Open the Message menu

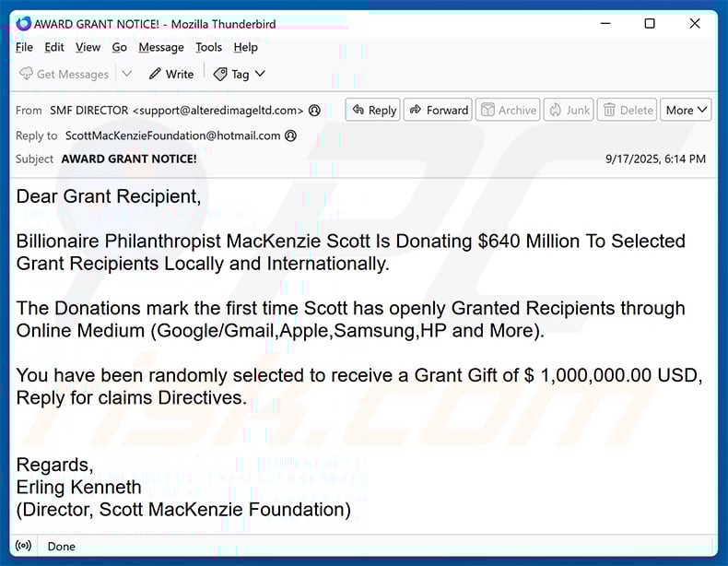click(161, 47)
